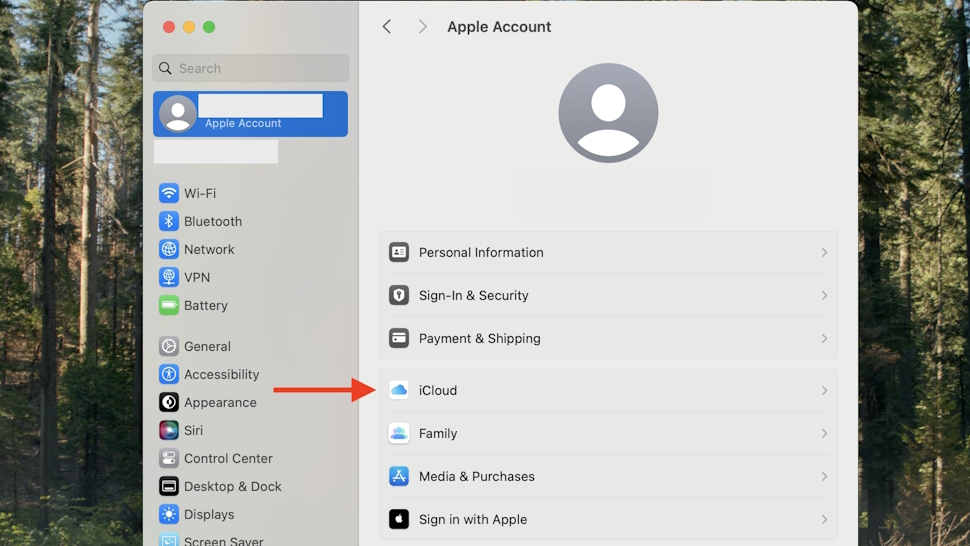Open Media & Purchases label
Viewport: 970px width, 546px height.
click(x=476, y=476)
